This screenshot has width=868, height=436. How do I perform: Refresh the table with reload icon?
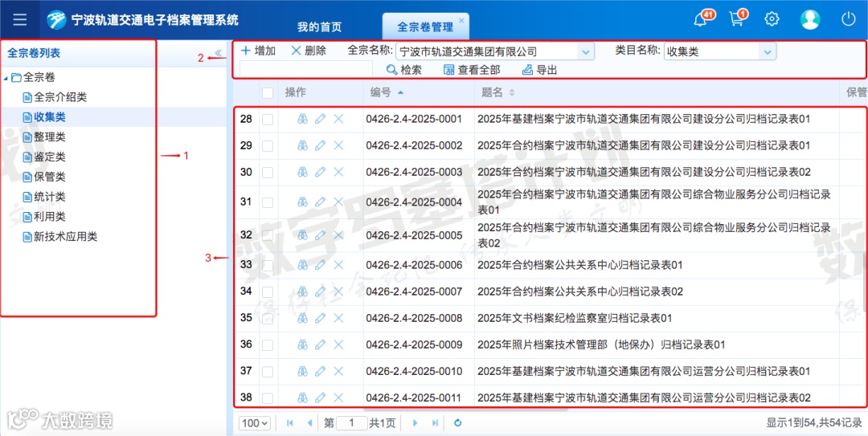[458, 422]
